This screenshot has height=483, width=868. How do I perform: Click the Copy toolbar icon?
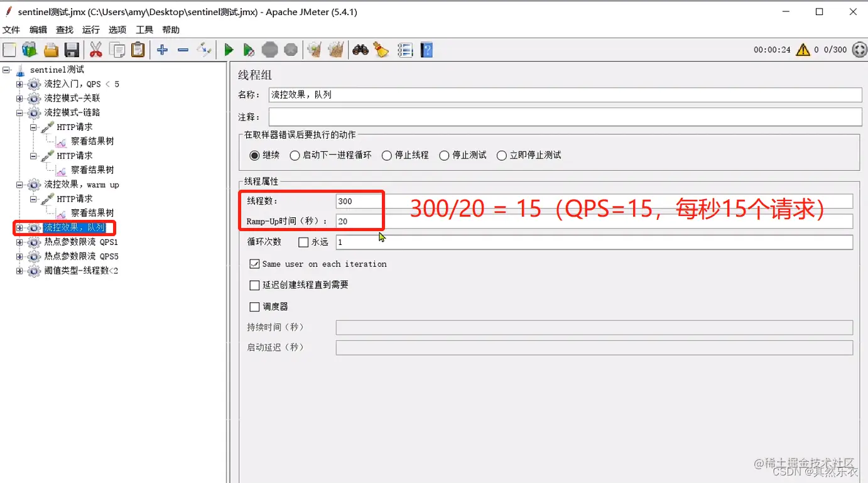[117, 50]
